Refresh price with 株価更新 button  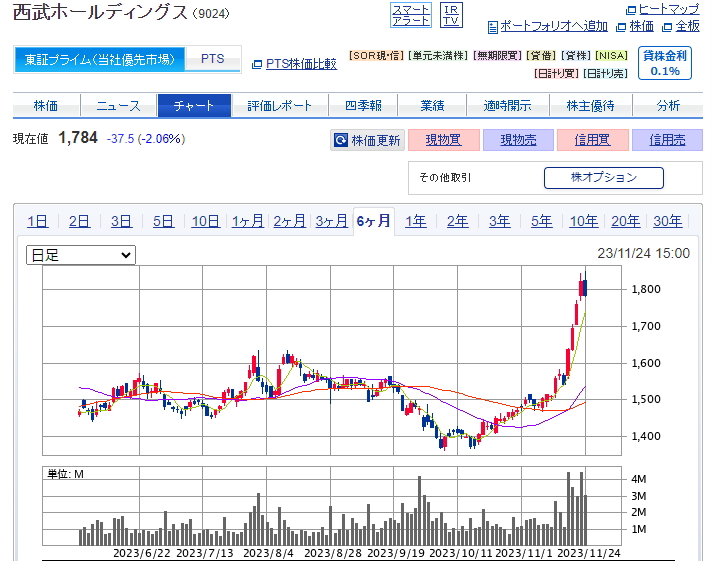pos(367,141)
